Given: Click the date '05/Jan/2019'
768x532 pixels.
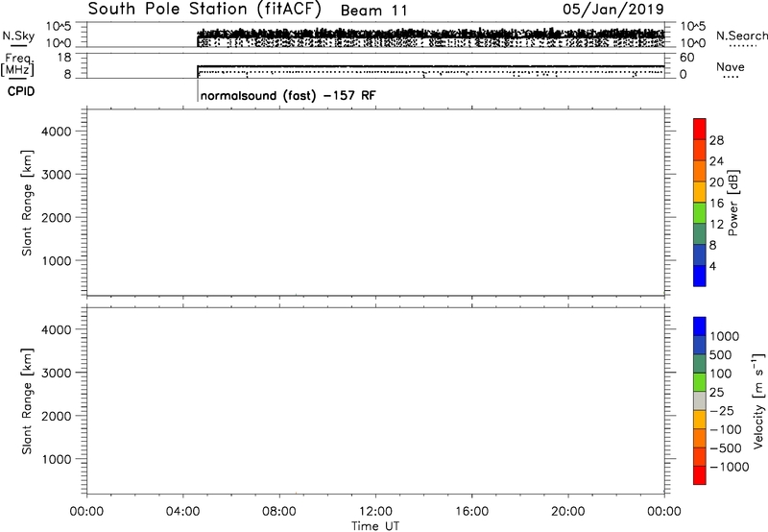Looking at the screenshot, I should coord(613,10).
